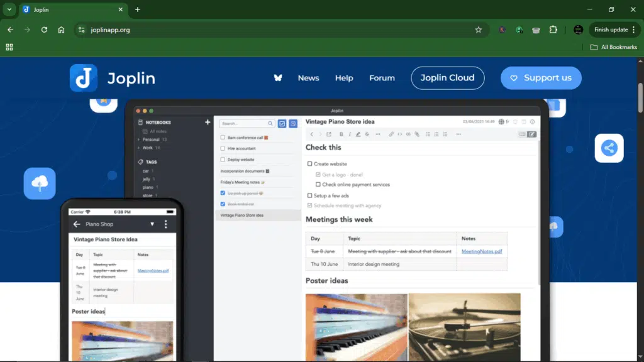Screen dimensions: 644x362
Task: Open a new browser tab
Action: coord(138,9)
